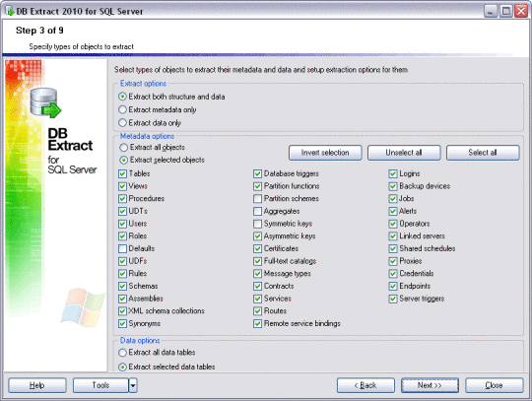Click the database logo in sidebar
Viewport: 532px width, 401px height.
pos(45,102)
